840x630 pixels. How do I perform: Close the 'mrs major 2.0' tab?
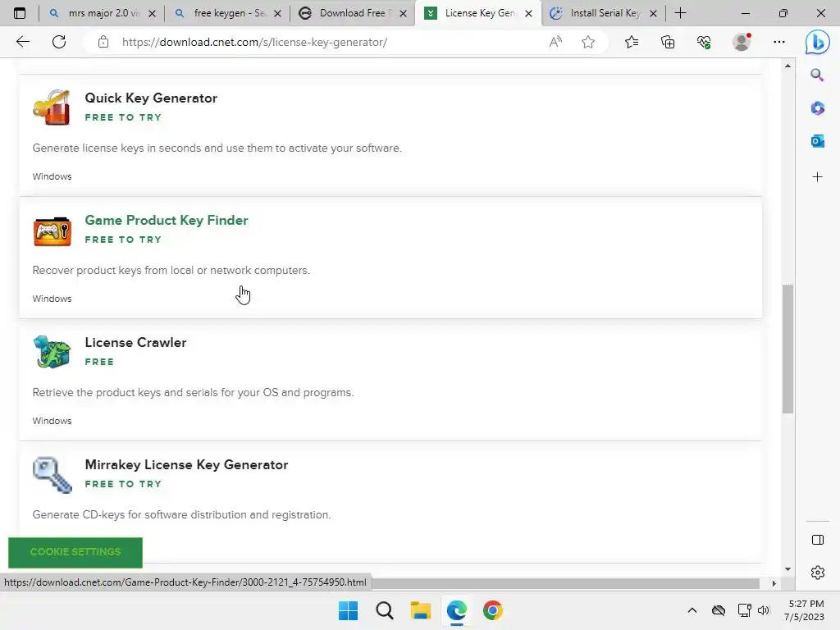(x=152, y=14)
